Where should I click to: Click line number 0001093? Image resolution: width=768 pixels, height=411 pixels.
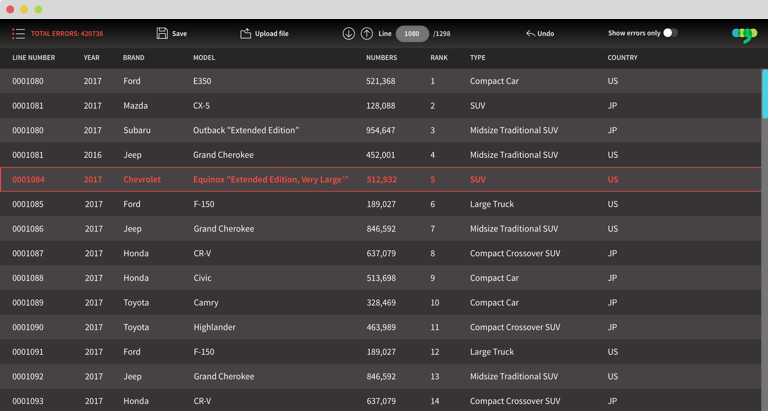(28, 401)
